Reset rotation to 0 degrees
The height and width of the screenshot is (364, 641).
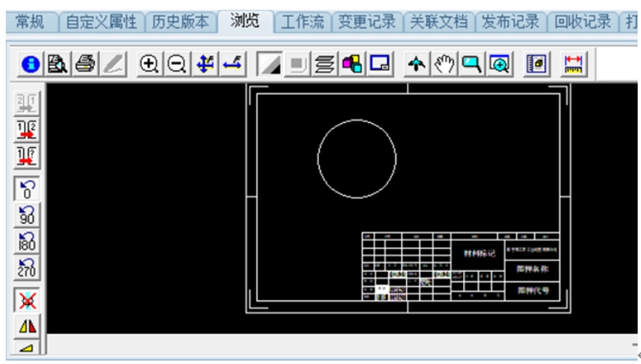click(27, 188)
